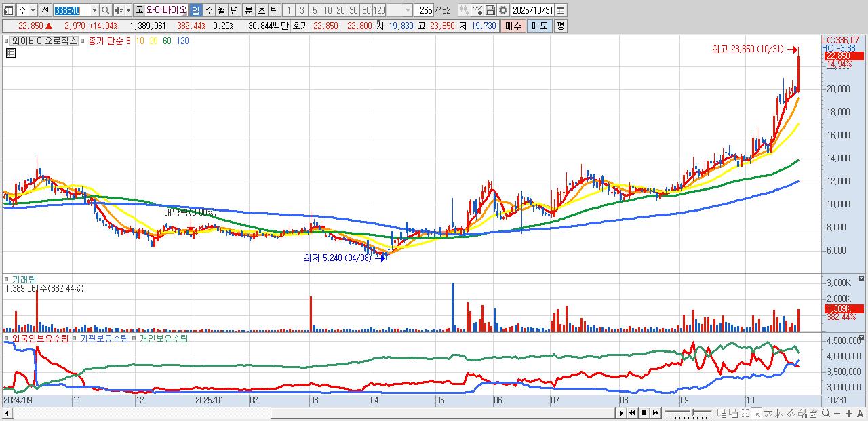Screen dimensions: 868x421
Task: Click the 전 button beside code field
Action: [x=45, y=10]
